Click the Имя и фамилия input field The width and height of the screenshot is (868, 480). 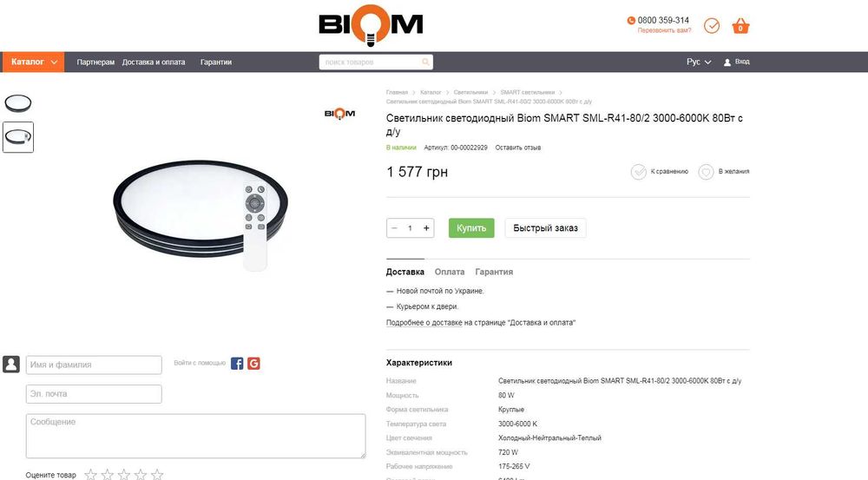point(94,365)
